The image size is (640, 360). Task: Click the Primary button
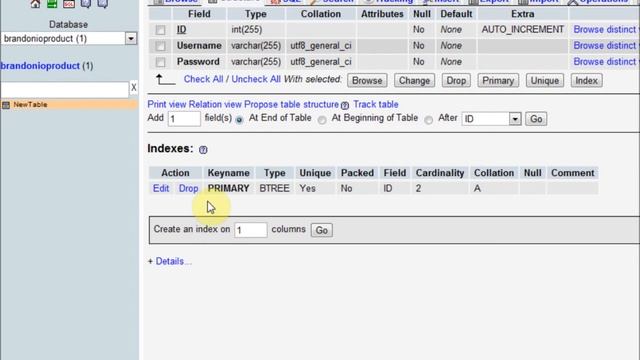(498, 80)
